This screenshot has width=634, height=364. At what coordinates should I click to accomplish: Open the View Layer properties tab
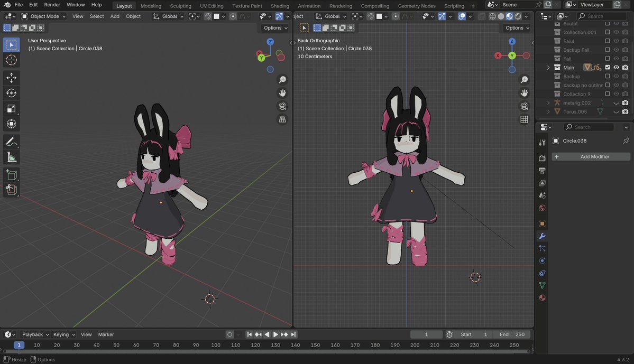coord(542,183)
